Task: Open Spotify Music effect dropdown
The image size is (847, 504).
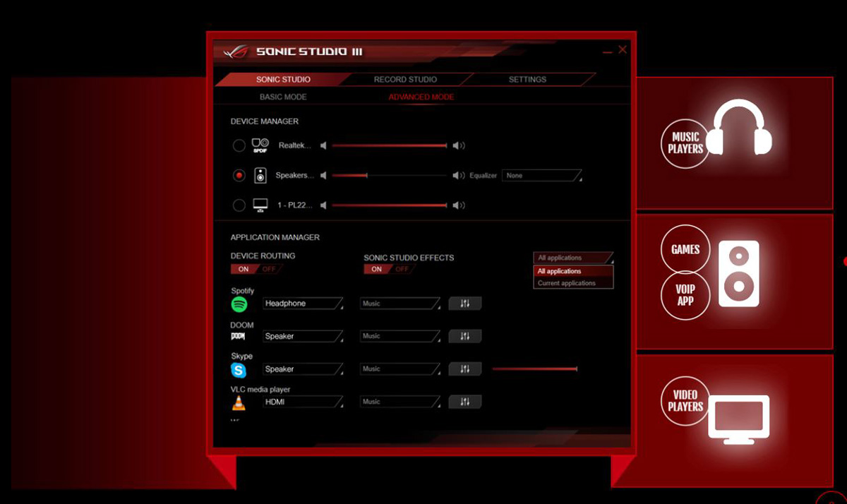Action: pyautogui.click(x=400, y=304)
